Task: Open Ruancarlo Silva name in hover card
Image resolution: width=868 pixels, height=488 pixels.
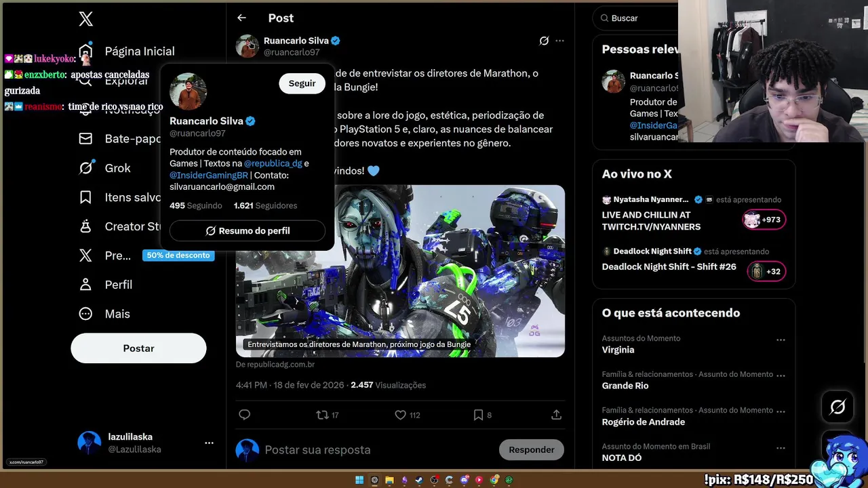Action: point(206,121)
